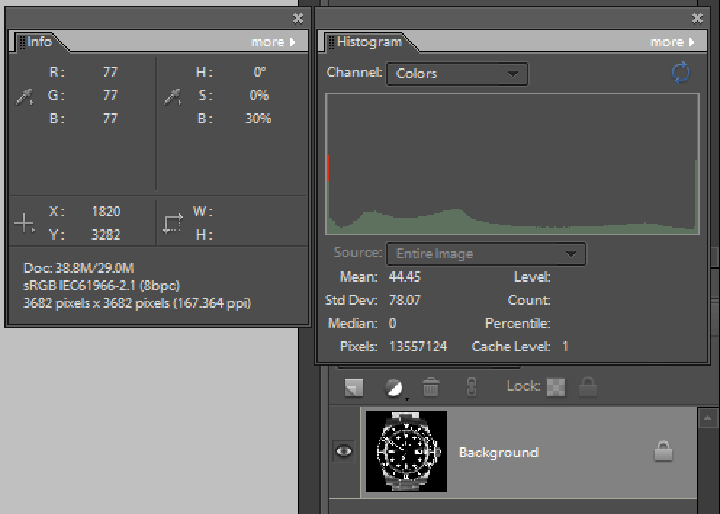This screenshot has width=720, height=514.
Task: Click the sRGB IEC61966-2.1 (8bpc) profile text
Action: pyautogui.click(x=101, y=286)
